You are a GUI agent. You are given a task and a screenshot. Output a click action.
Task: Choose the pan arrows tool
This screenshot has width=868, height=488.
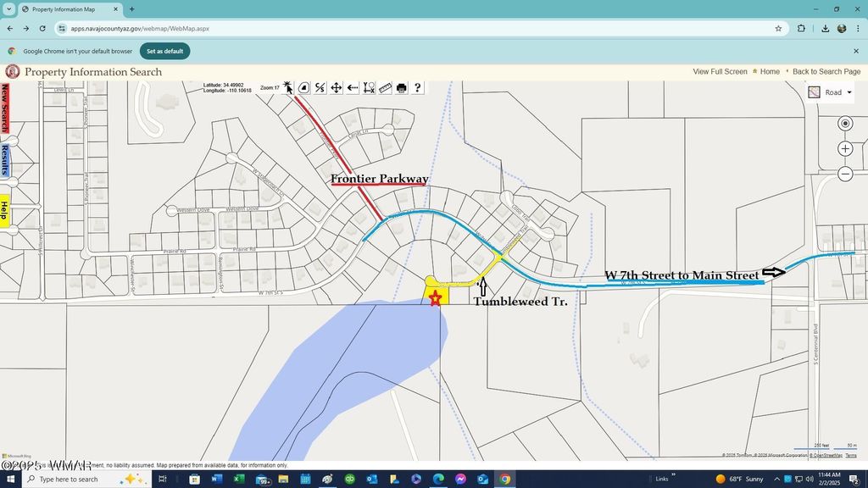click(337, 88)
